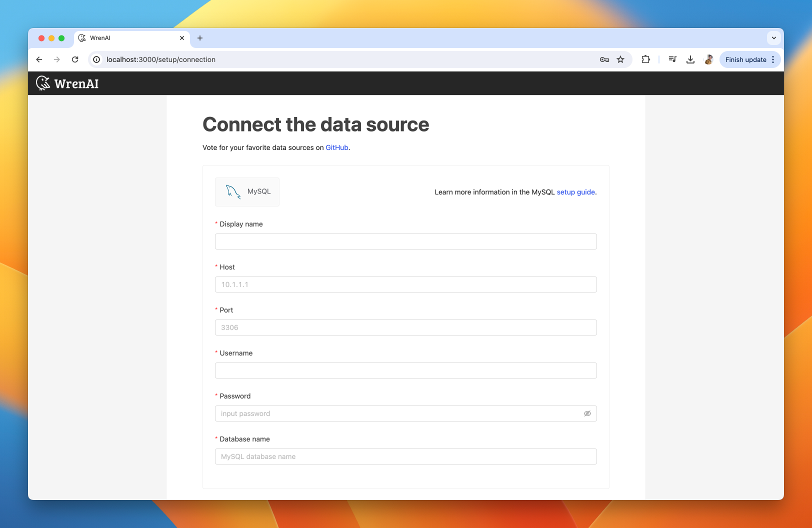The height and width of the screenshot is (528, 812).
Task: Select the WrenAI browser tab
Action: click(132, 38)
